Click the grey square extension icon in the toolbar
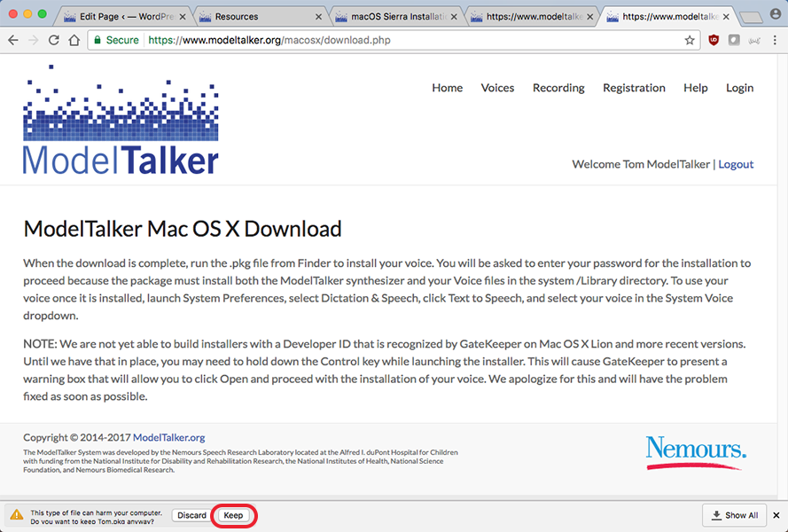Image resolution: width=788 pixels, height=532 pixels. [x=734, y=40]
